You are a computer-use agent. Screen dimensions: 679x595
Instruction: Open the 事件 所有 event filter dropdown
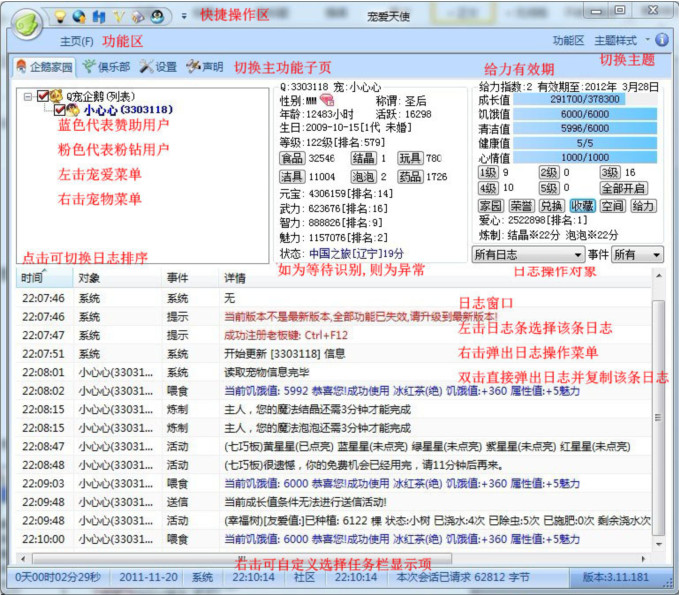(x=638, y=255)
